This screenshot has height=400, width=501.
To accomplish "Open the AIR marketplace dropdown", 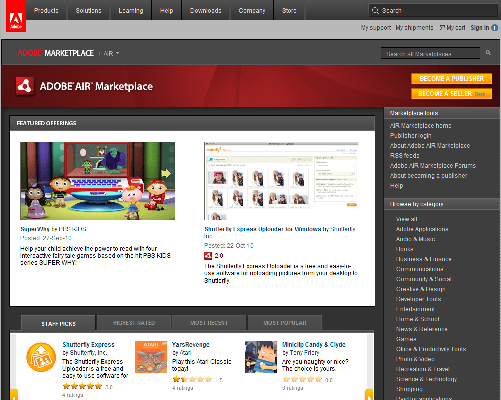I will [111, 53].
